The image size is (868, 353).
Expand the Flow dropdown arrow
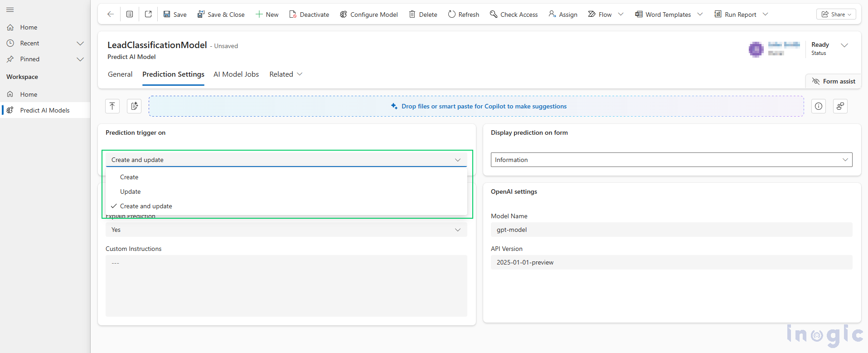[621, 14]
